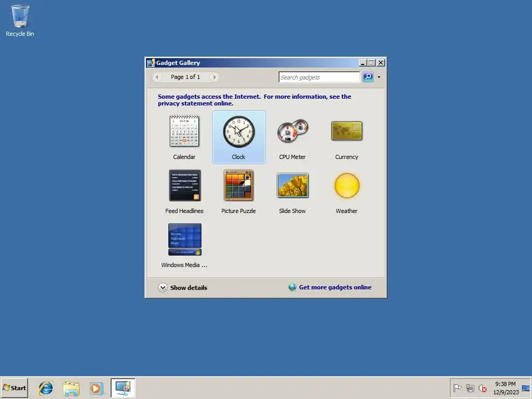Image resolution: width=532 pixels, height=399 pixels.
Task: Click the muted volume tray icon
Action: pyautogui.click(x=482, y=388)
